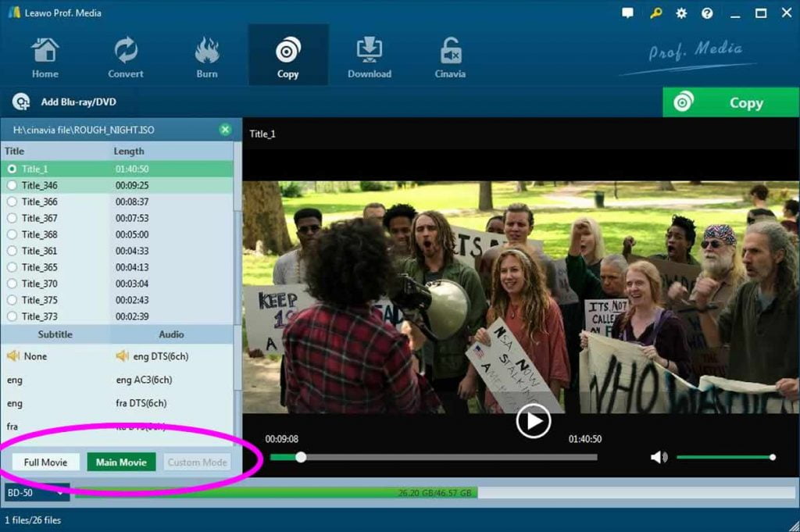800x532 pixels.
Task: Open the feedback chat bubble icon
Action: [628, 13]
